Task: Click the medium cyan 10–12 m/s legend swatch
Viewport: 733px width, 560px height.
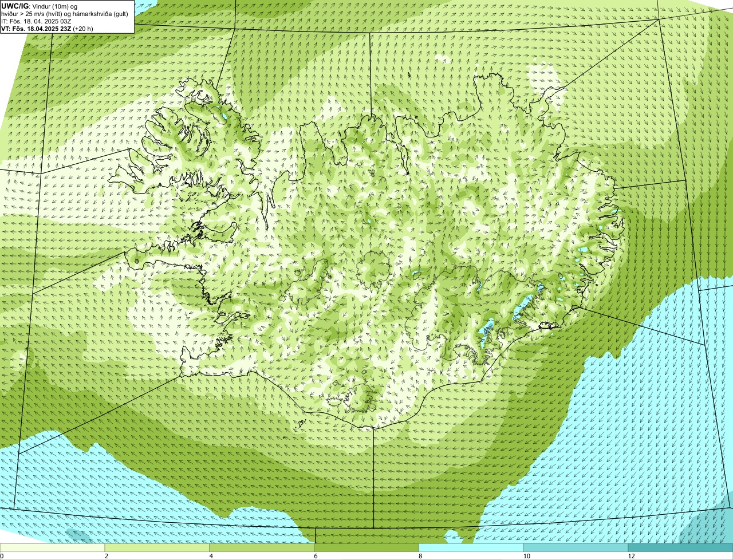Action: coord(576,548)
